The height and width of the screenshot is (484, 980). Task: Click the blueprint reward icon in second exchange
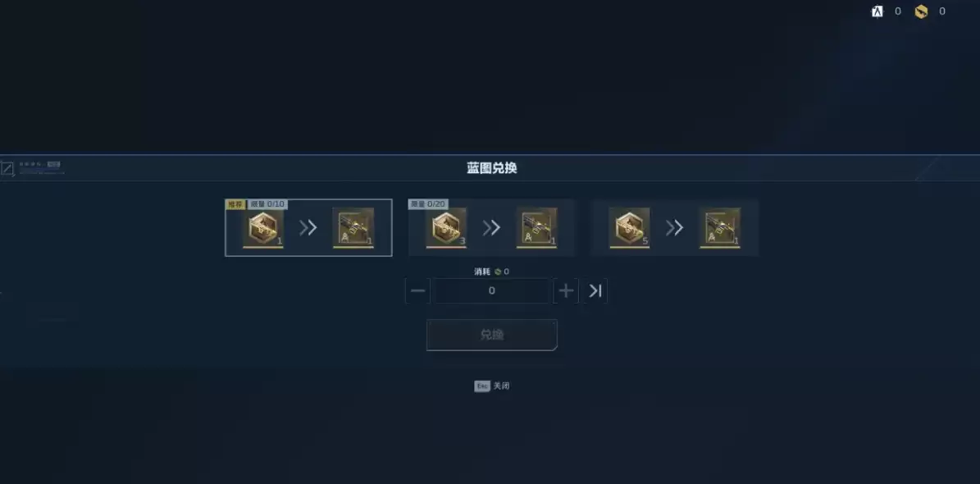536,227
